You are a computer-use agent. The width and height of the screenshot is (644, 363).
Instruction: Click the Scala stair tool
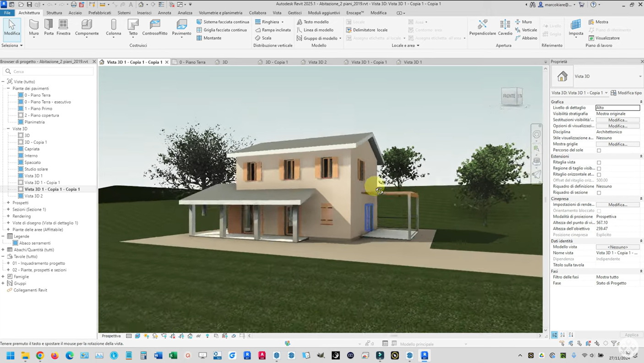(x=263, y=38)
